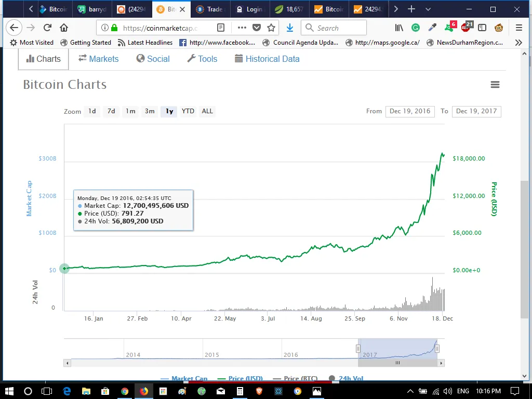Show hidden system tray icons

tap(410, 391)
